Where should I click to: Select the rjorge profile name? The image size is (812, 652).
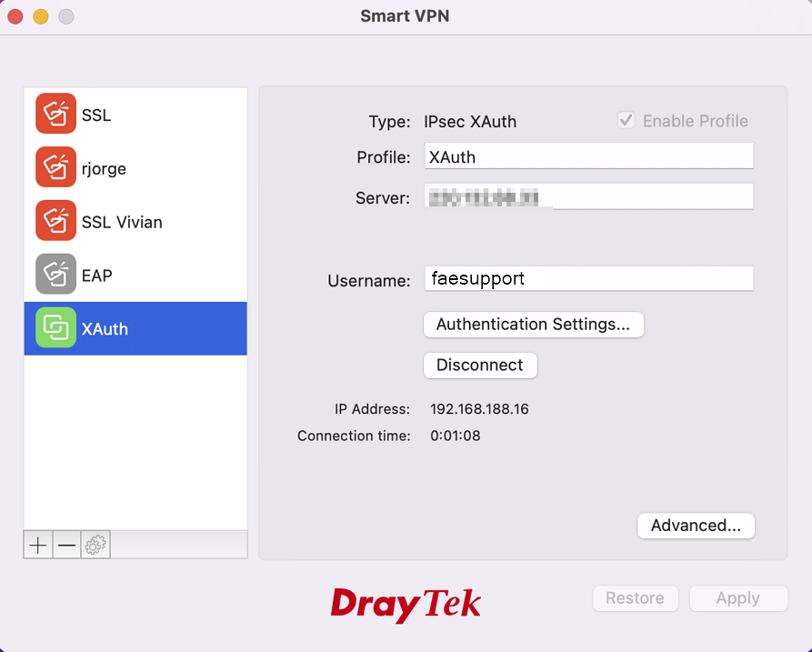tap(104, 169)
